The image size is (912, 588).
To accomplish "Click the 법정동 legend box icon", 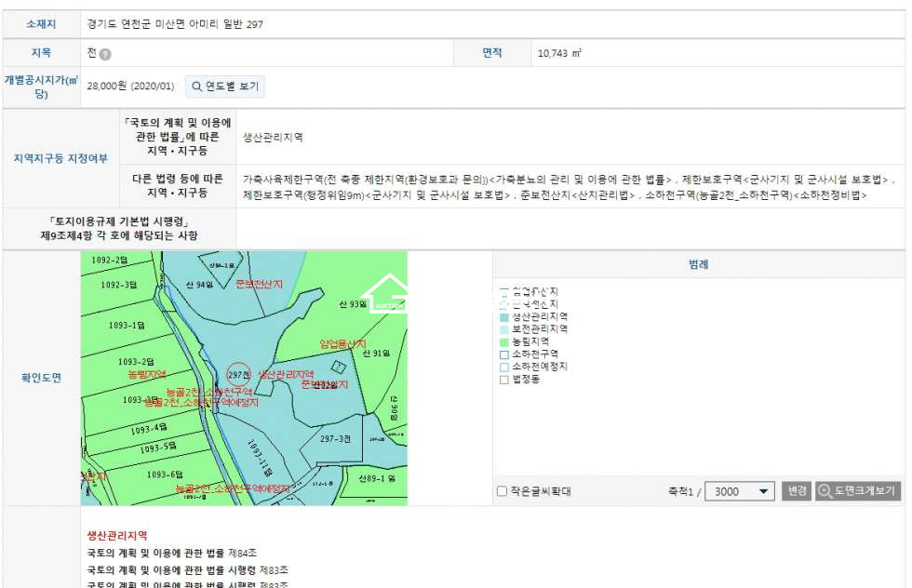I will (504, 380).
